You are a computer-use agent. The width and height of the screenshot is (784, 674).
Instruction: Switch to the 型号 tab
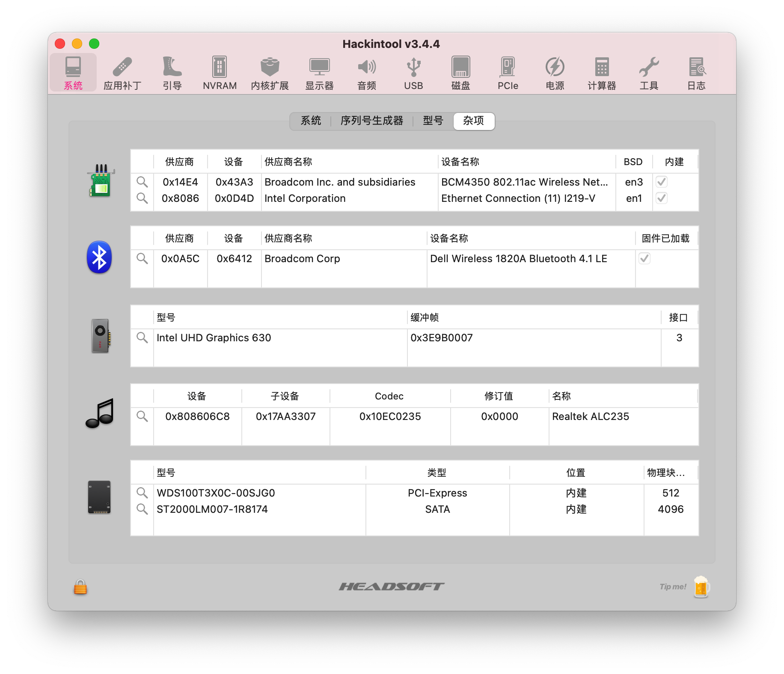(433, 121)
